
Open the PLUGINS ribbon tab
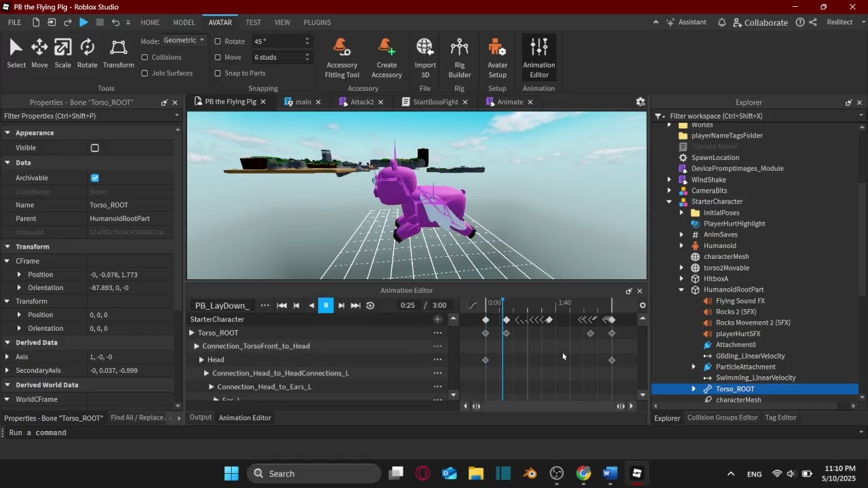317,22
